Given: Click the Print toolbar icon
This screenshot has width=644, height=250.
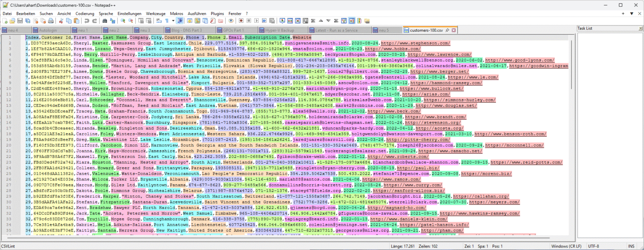Looking at the screenshot, I should [x=50, y=21].
